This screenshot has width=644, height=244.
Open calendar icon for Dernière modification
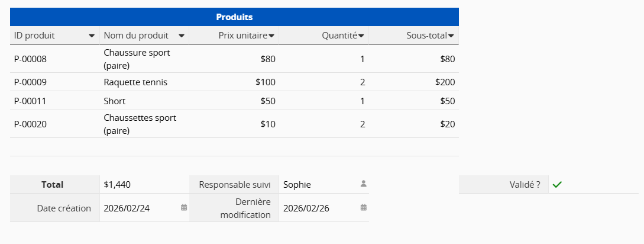click(x=364, y=208)
